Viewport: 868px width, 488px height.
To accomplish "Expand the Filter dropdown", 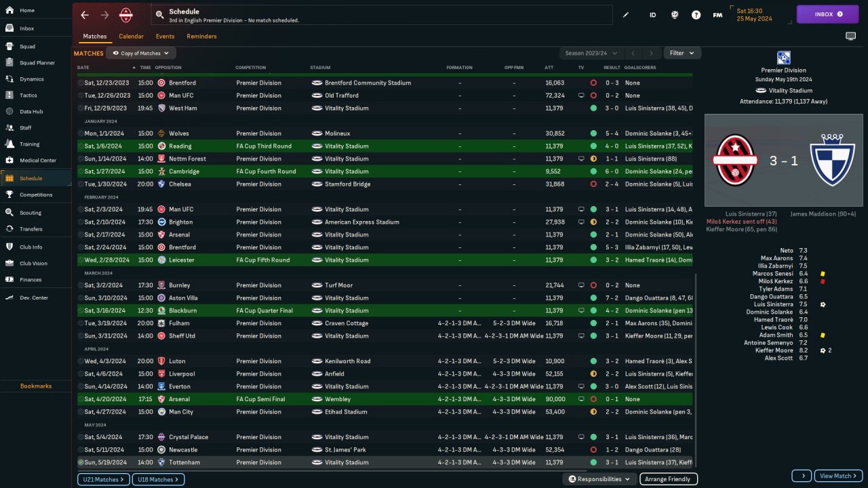I will [682, 53].
